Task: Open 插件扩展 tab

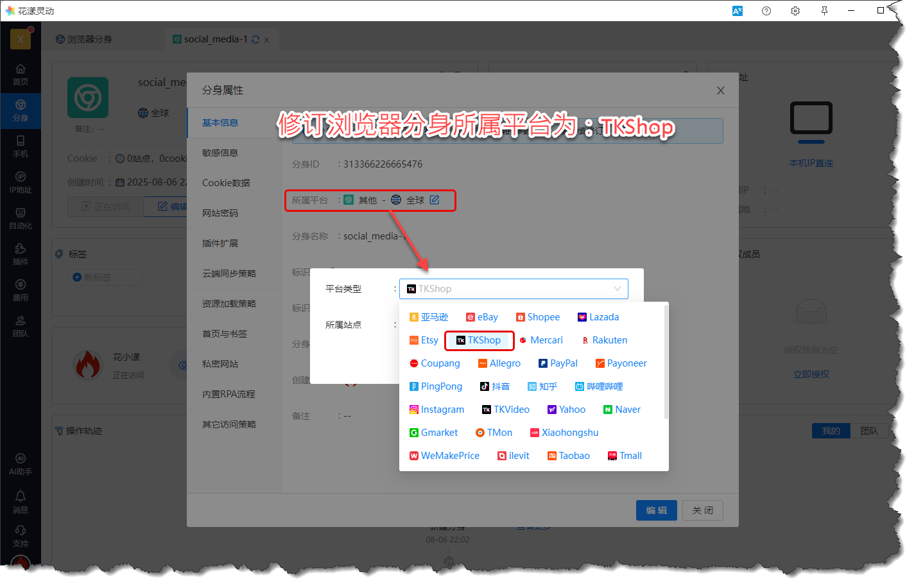Action: pyautogui.click(x=220, y=243)
